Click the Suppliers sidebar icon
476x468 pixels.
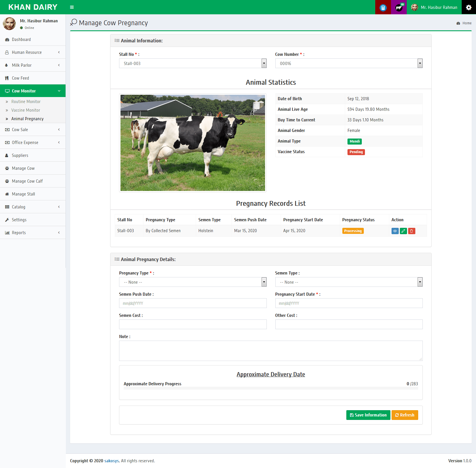click(7, 155)
